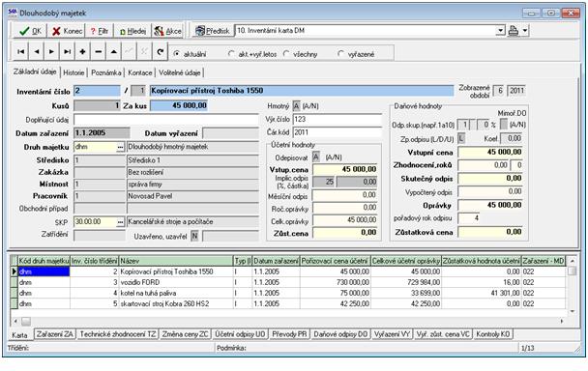
Task: Open the Poznámka tab
Action: (x=106, y=72)
